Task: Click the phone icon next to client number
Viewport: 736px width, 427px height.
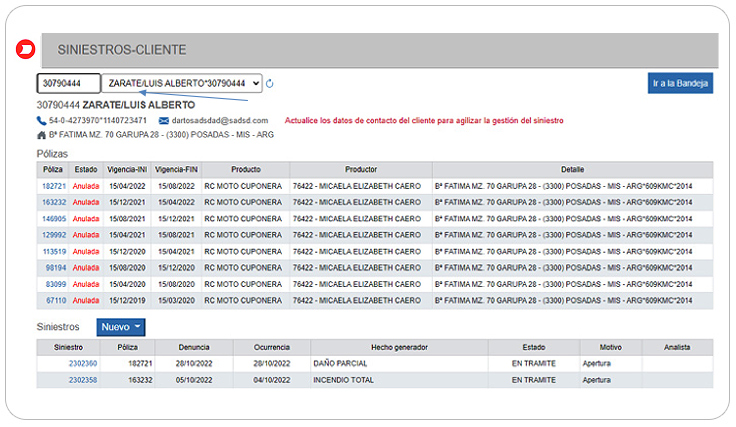Action: (x=41, y=119)
